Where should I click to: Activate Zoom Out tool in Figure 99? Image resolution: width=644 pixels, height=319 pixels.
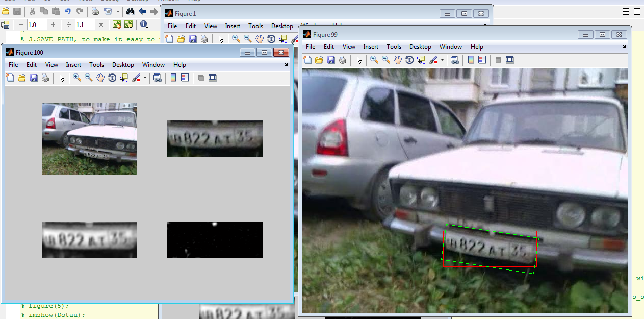386,60
